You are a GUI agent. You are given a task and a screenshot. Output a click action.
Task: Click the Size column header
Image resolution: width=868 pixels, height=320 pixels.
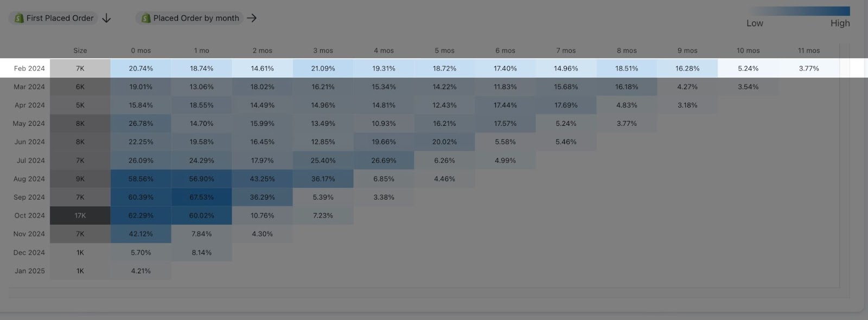[x=80, y=50]
